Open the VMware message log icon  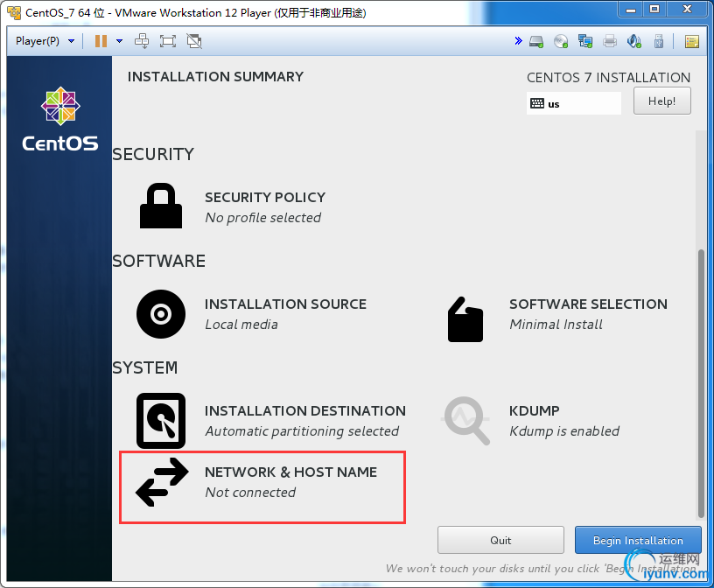tap(692, 41)
